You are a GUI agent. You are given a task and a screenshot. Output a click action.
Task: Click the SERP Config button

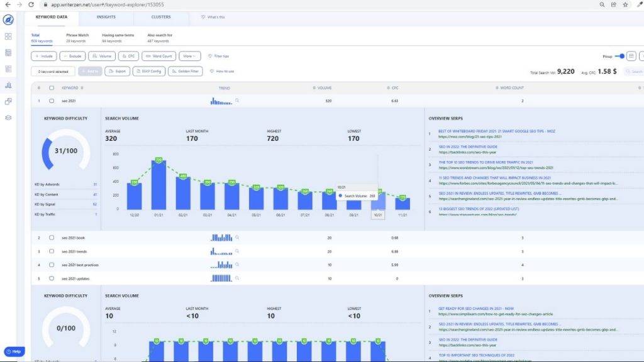tap(149, 71)
